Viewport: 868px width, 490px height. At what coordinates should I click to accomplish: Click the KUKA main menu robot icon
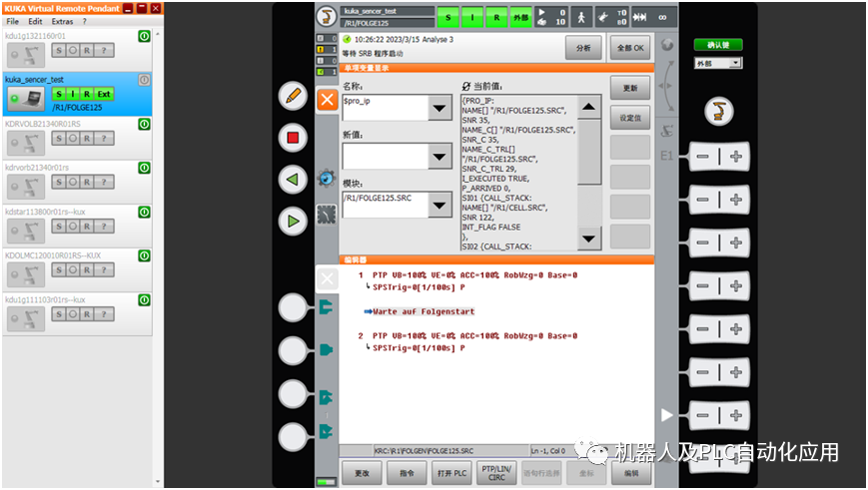(327, 17)
